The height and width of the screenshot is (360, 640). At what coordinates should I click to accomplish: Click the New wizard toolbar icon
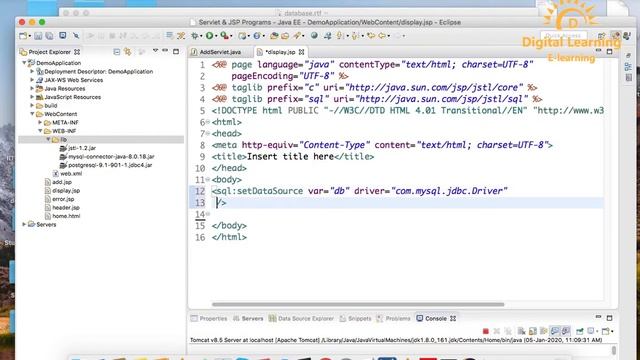click(23, 36)
